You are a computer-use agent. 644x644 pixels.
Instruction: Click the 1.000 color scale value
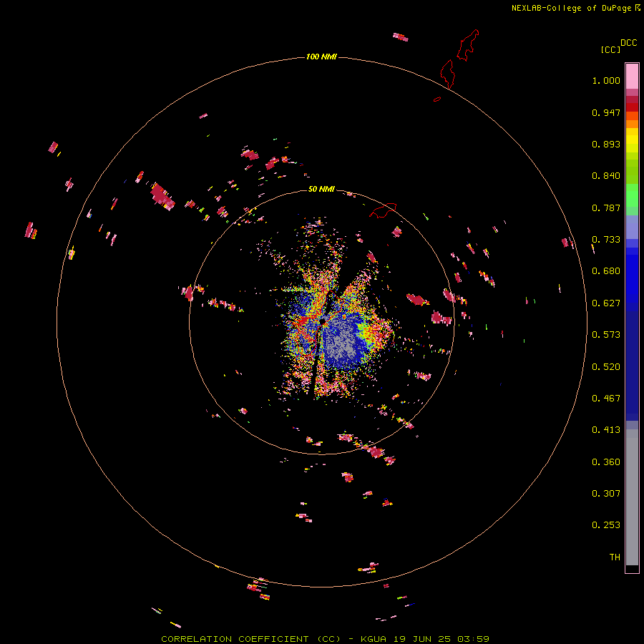pos(606,80)
